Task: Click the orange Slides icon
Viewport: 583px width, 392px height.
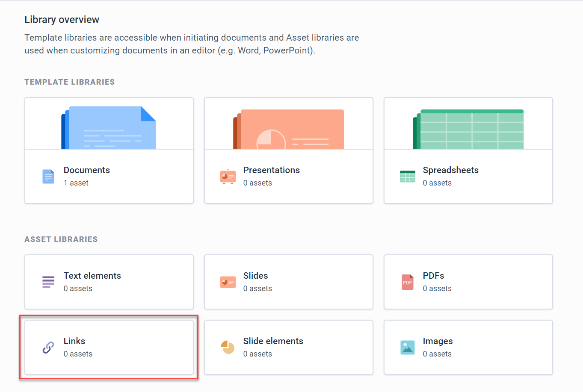Action: coord(228,282)
